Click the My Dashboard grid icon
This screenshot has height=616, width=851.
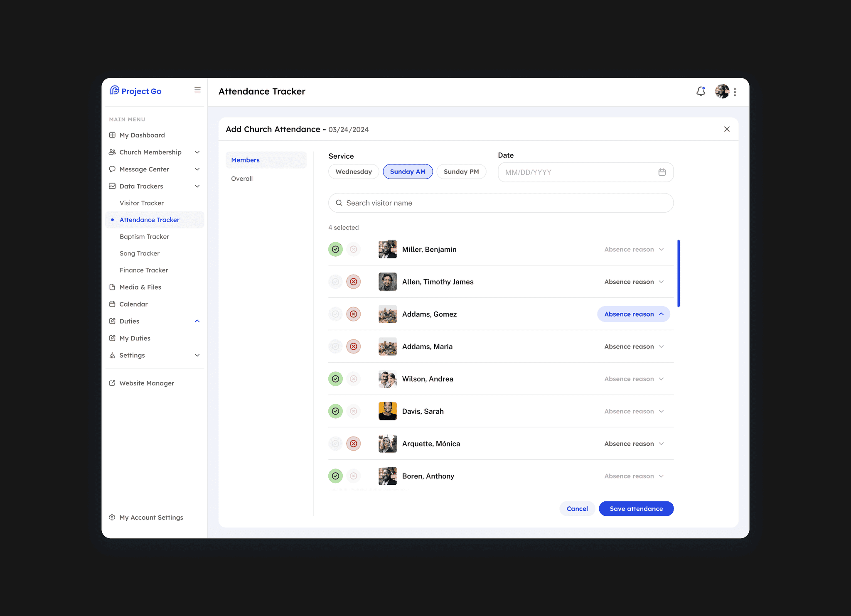pyautogui.click(x=112, y=135)
